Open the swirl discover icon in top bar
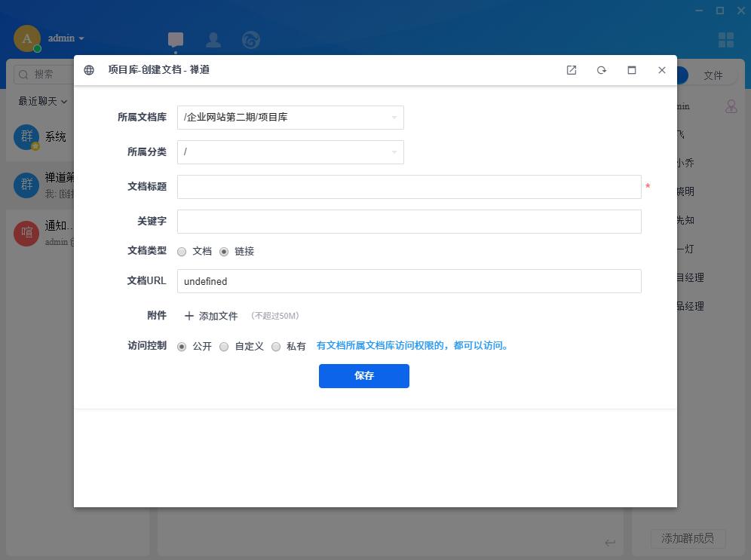This screenshot has height=560, width=751. (x=251, y=40)
